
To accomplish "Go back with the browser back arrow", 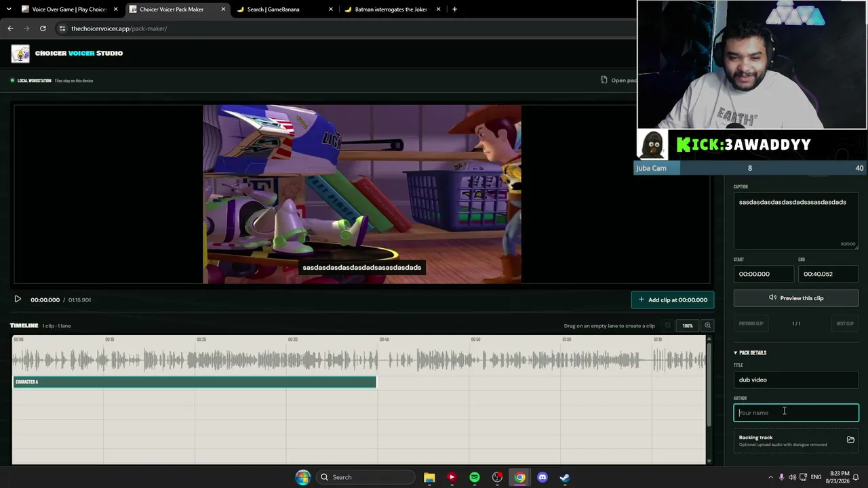I will (10, 28).
